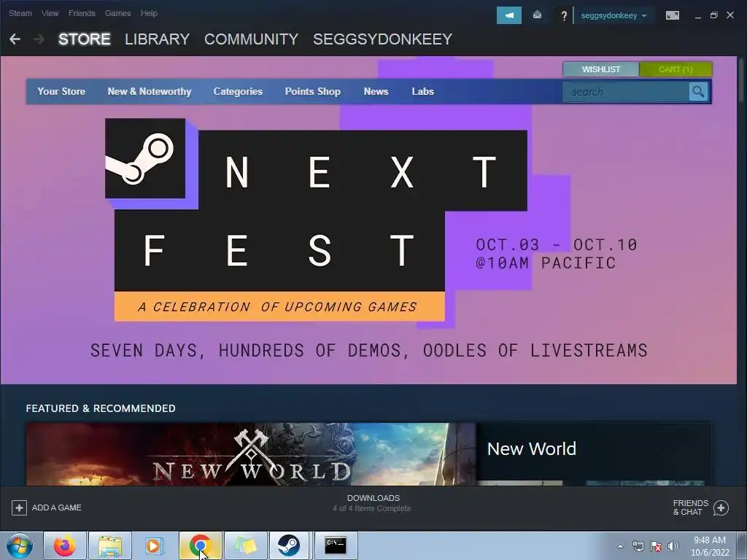
Task: Open the store News link
Action: 376,91
